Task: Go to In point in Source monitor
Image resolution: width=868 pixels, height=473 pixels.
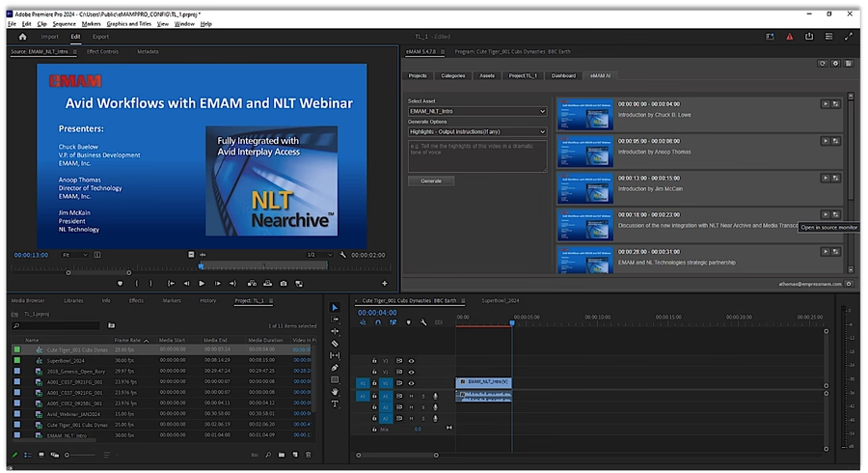Action: [171, 284]
